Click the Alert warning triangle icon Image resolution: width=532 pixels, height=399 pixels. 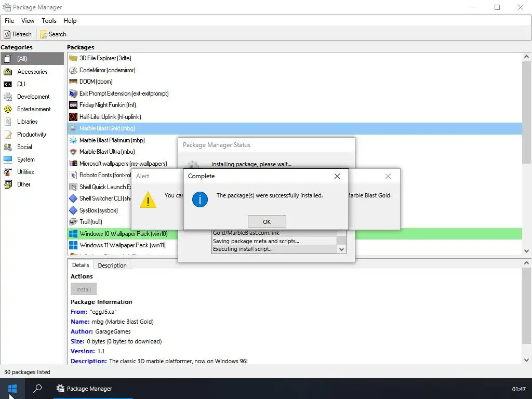coord(148,200)
